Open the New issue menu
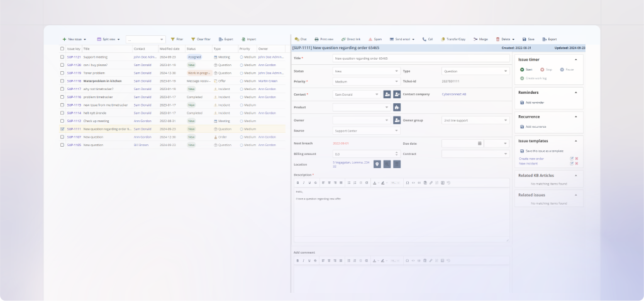644x301 pixels. (x=74, y=40)
